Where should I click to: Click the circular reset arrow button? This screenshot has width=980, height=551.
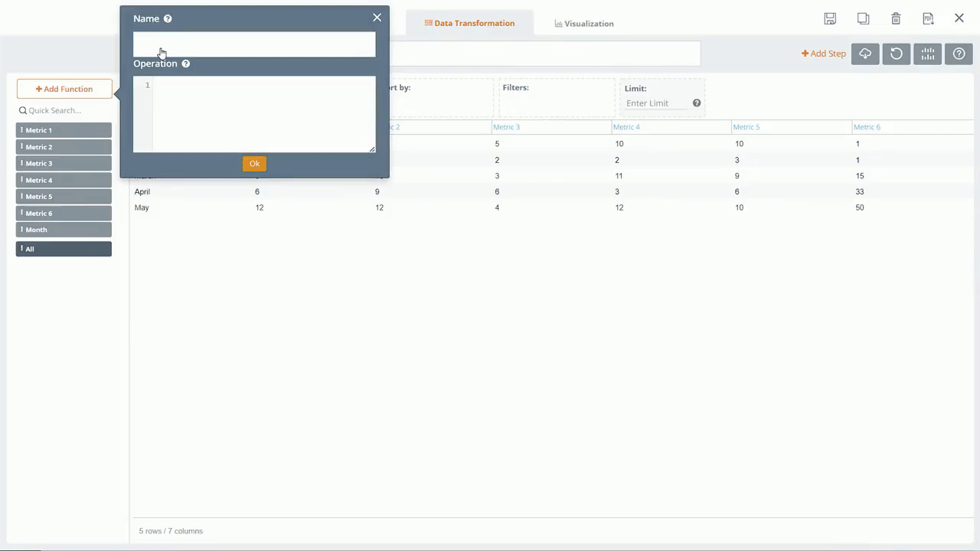897,54
